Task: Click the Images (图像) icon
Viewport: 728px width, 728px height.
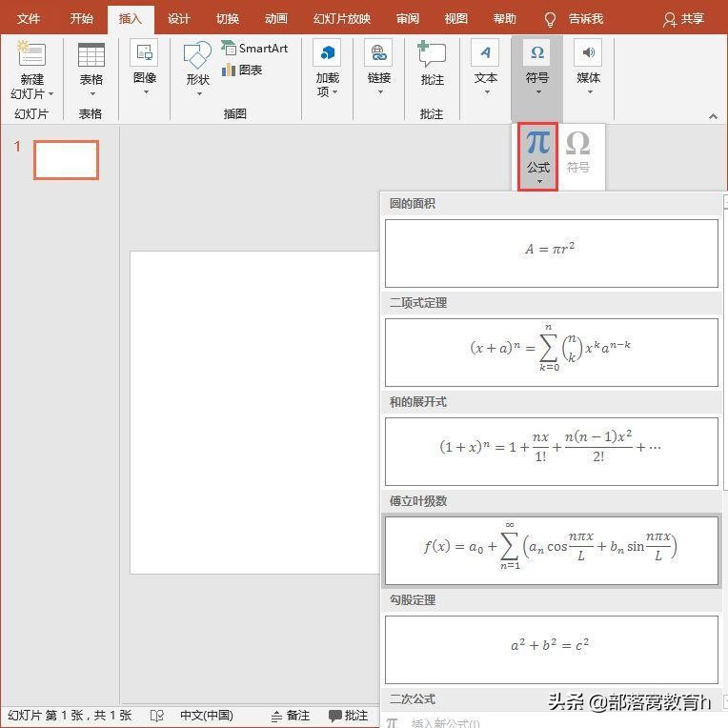Action: 145,53
